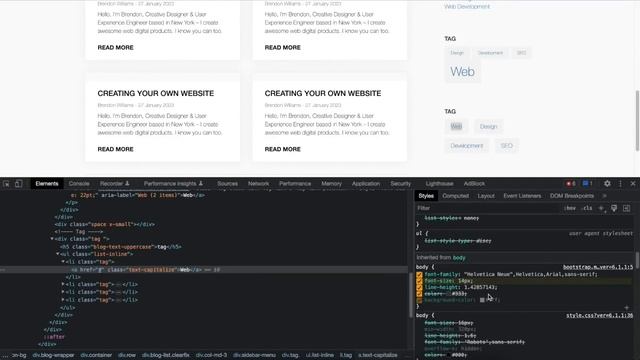Open the Network tab

pos(258,184)
